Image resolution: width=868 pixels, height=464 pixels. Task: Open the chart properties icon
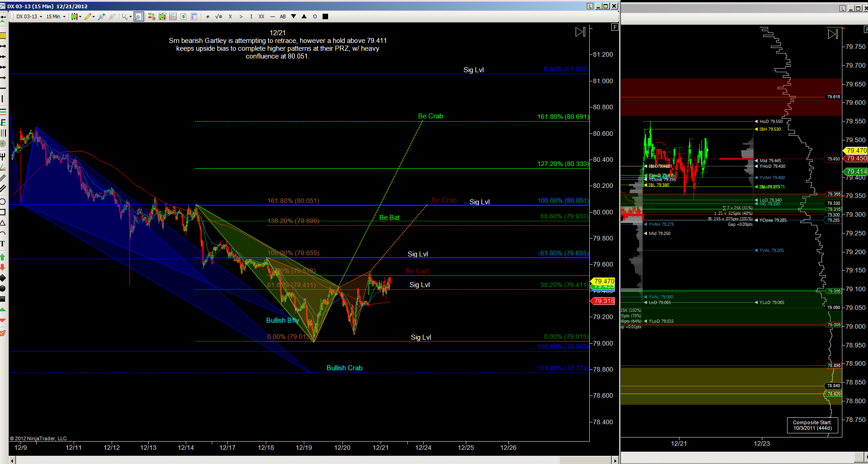click(194, 16)
